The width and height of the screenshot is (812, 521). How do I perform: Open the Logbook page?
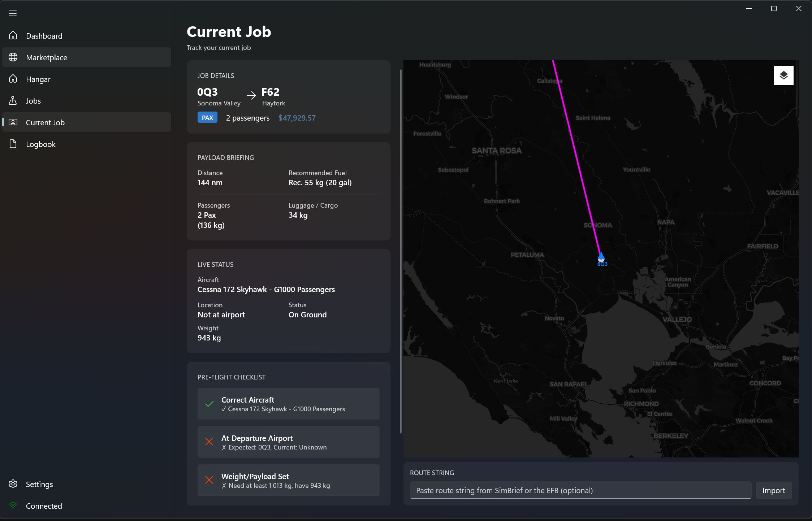(41, 144)
